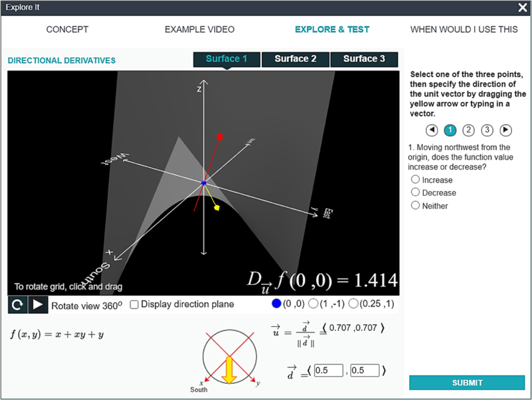Viewport: 532px width, 400px height.
Task: Select the Increase answer option
Action: pos(415,179)
